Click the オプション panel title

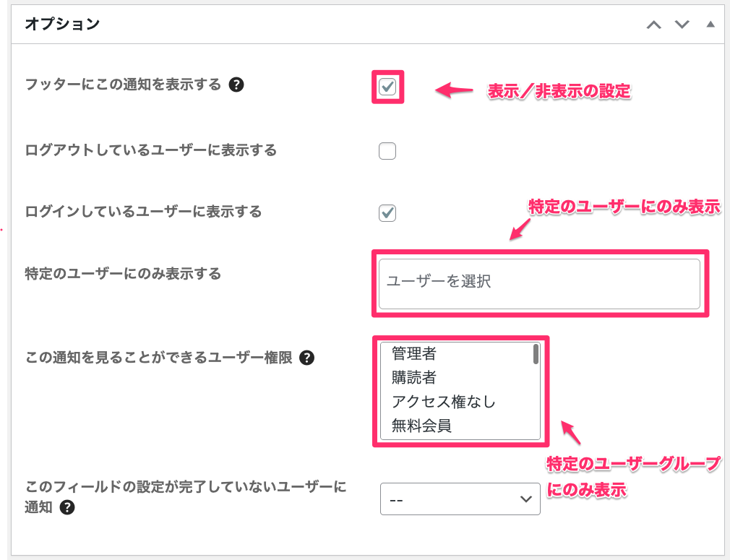pos(62,25)
